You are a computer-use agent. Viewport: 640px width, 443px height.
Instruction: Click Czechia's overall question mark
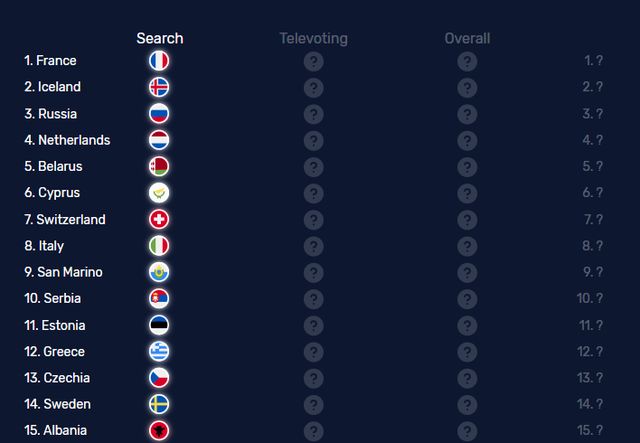click(x=467, y=378)
